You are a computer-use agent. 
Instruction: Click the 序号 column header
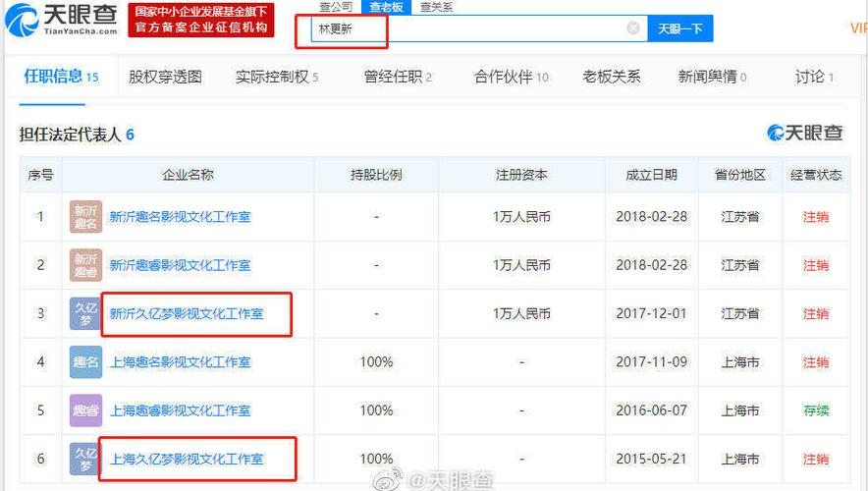(x=40, y=175)
